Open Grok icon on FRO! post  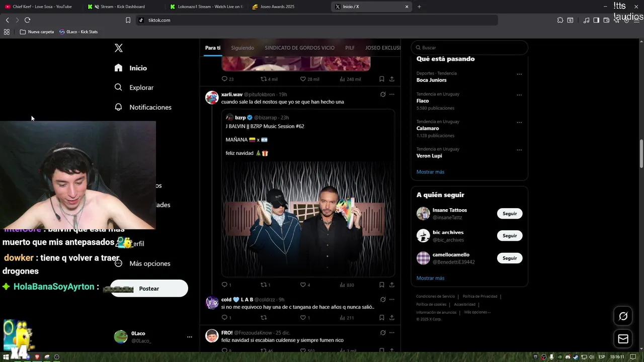click(383, 333)
